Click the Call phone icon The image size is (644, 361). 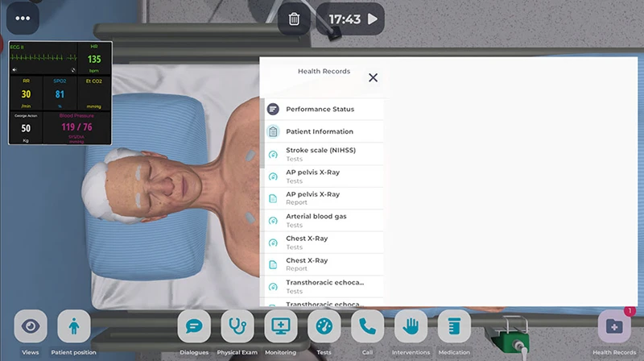click(368, 326)
